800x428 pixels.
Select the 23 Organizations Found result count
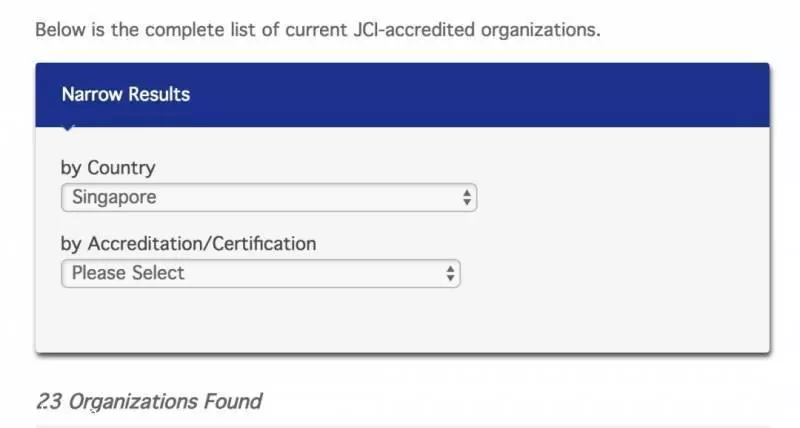[x=149, y=401]
